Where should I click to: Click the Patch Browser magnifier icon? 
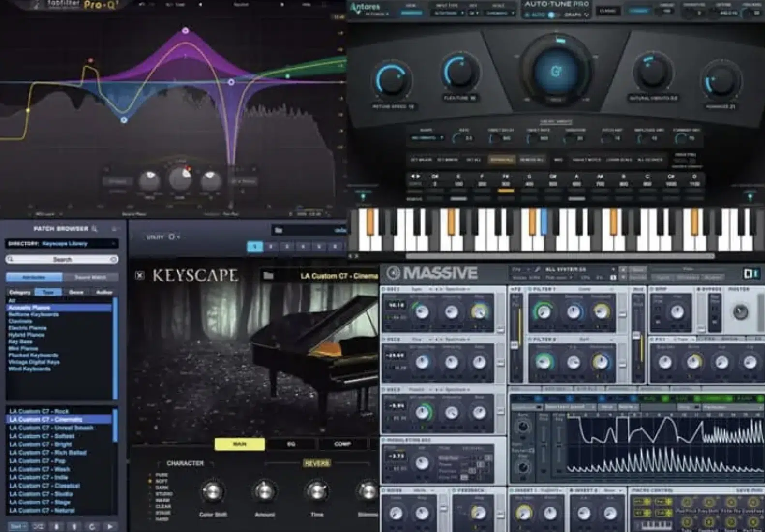(95, 228)
